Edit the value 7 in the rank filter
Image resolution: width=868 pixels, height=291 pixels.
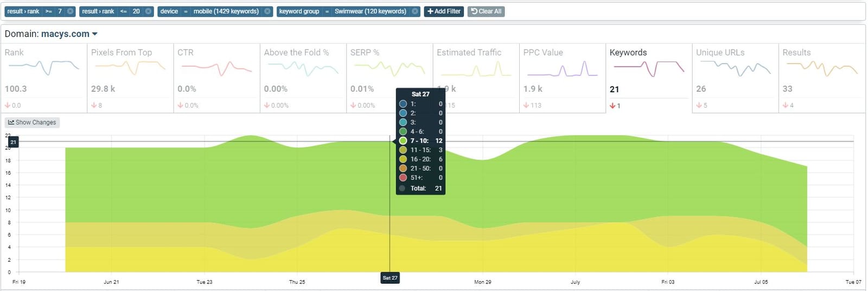tap(60, 11)
